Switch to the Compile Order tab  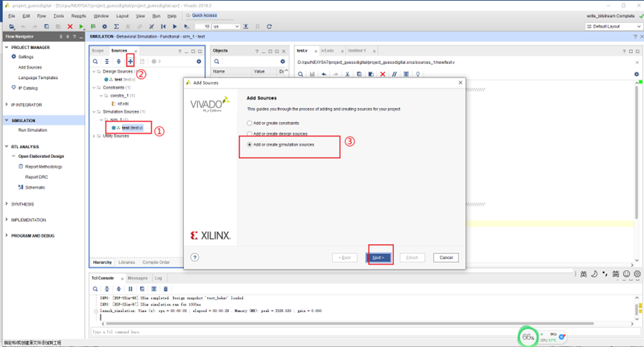(x=156, y=262)
